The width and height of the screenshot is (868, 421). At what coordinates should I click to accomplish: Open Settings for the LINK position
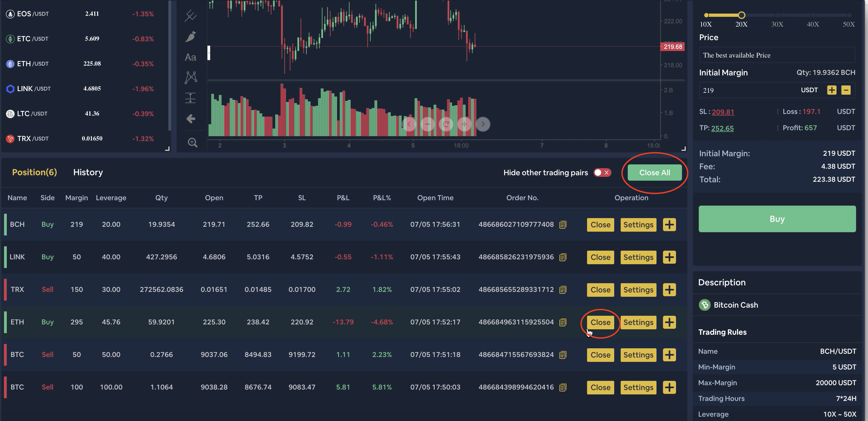pos(638,257)
